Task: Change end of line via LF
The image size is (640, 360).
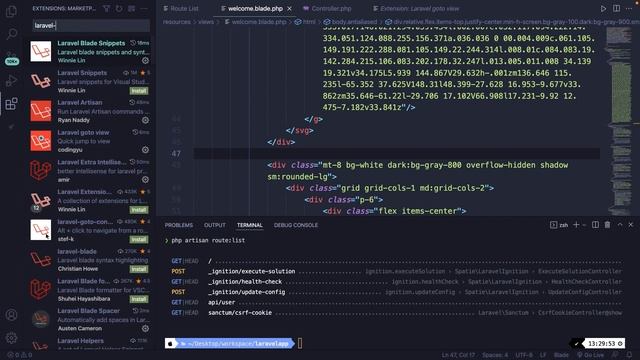Action: [x=543, y=355]
